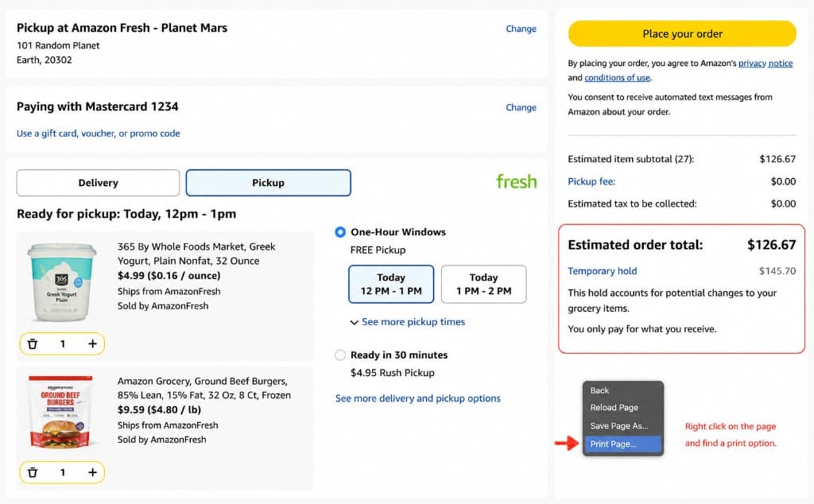The image size is (814, 504).
Task: Select Today 1 PM - 2 PM slot
Action: (484, 285)
